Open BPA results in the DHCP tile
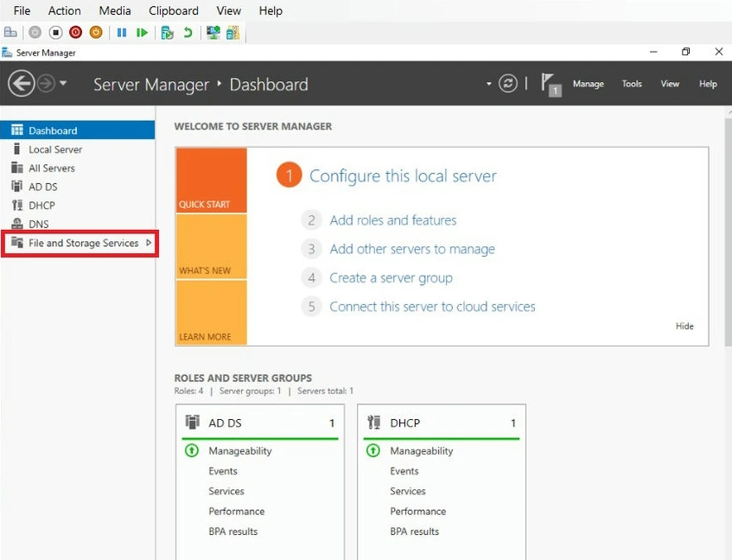The image size is (732, 560). click(415, 531)
